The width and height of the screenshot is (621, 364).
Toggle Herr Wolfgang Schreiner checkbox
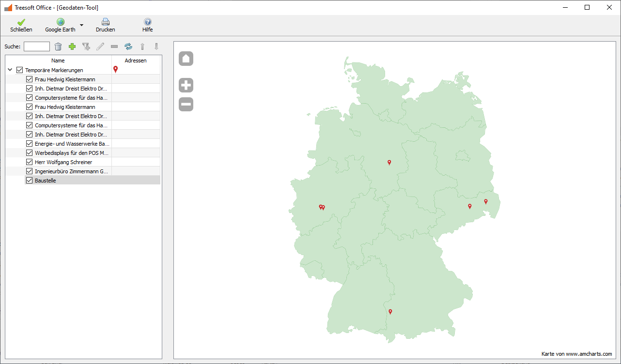click(x=30, y=162)
